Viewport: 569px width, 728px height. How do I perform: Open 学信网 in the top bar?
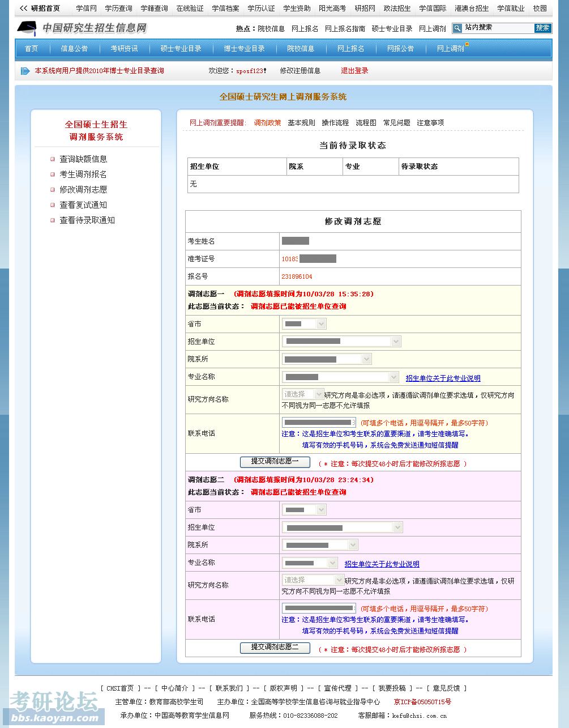[87, 8]
